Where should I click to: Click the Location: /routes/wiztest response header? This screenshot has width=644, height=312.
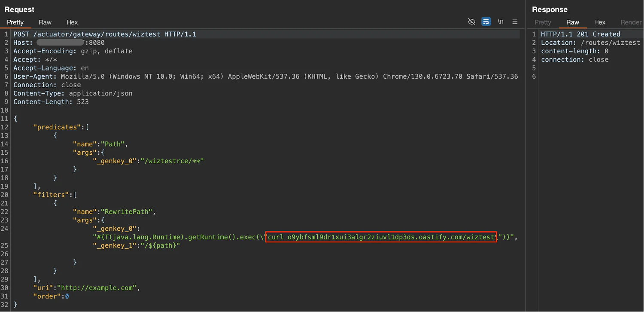click(x=590, y=43)
